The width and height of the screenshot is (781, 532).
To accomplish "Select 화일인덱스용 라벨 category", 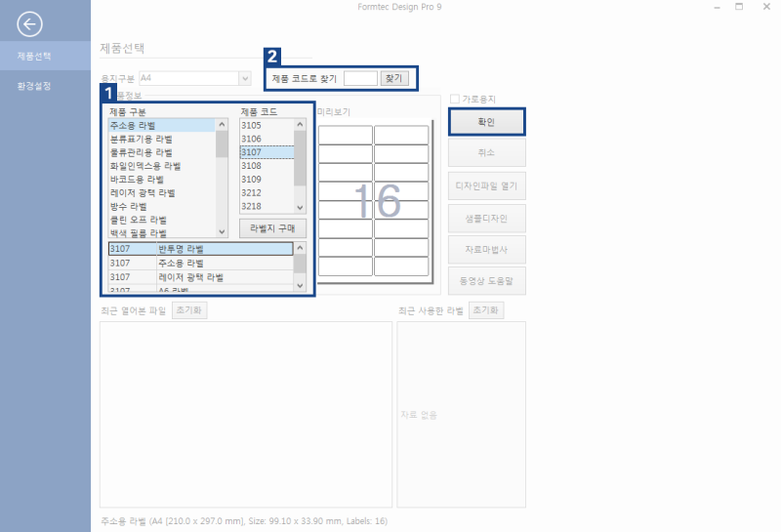I will coord(162,166).
